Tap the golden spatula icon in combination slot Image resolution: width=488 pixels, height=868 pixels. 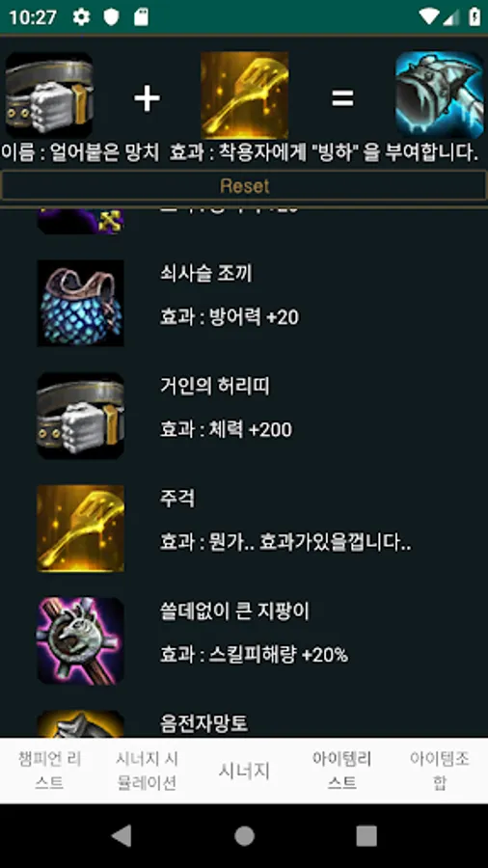244,95
